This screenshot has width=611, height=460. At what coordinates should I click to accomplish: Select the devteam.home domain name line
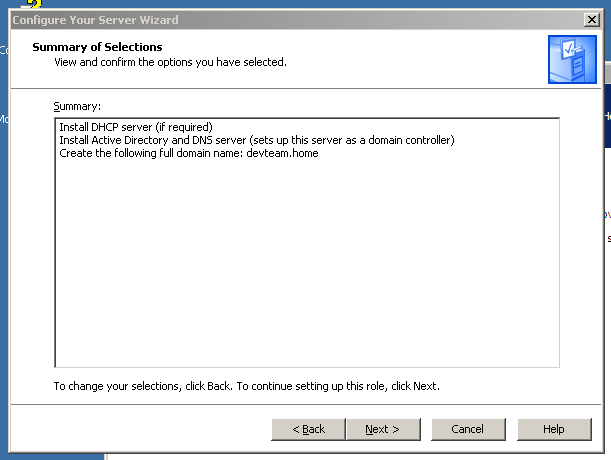188,153
